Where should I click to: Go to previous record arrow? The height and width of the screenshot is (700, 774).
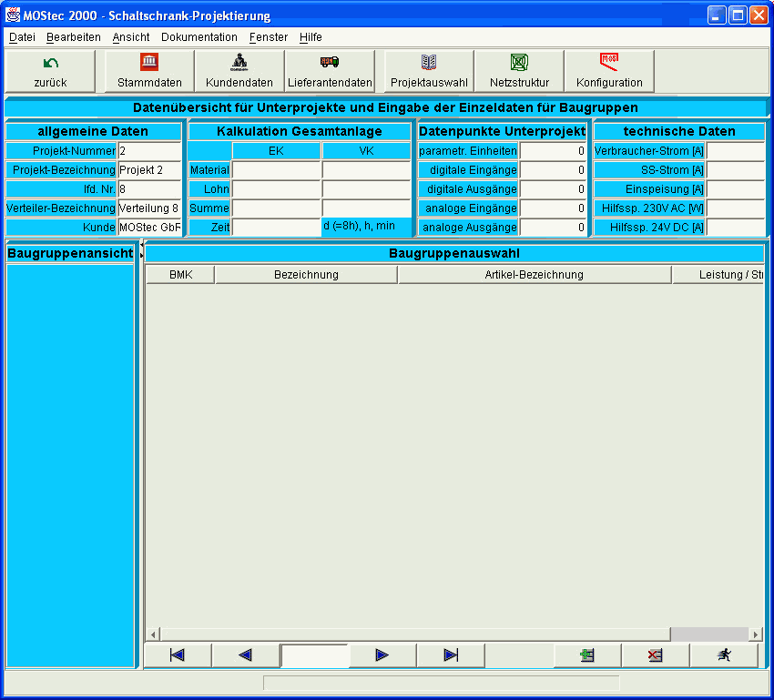[x=245, y=655]
